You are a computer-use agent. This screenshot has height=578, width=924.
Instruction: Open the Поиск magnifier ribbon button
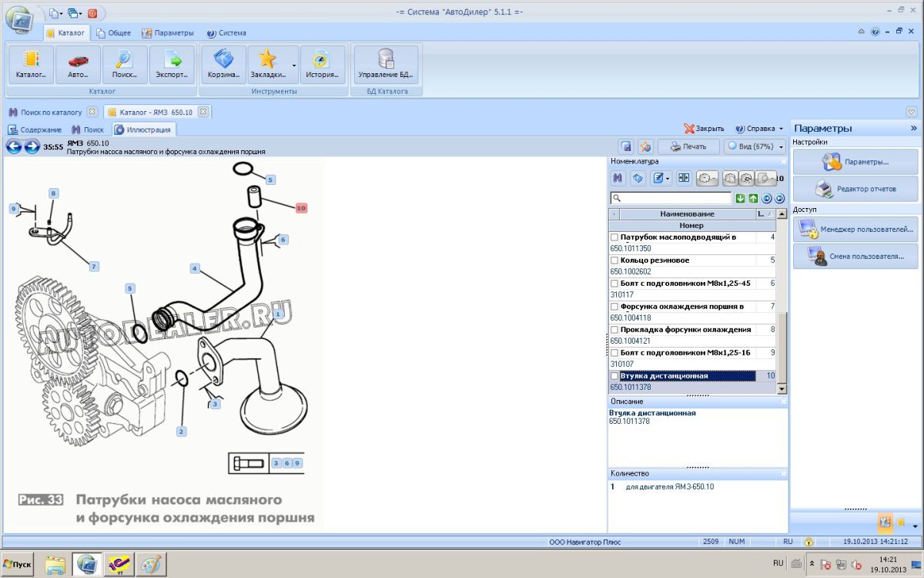tap(124, 65)
